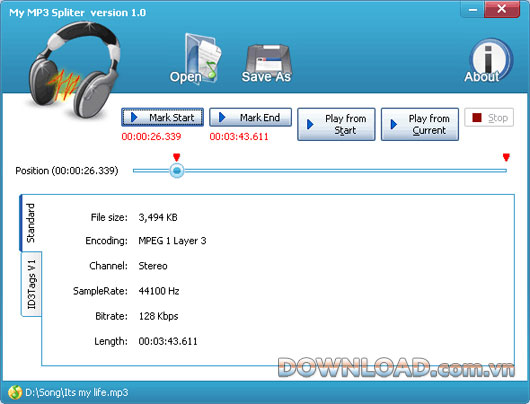Play from Start
This screenshot has height=404, width=530.
pos(336,124)
